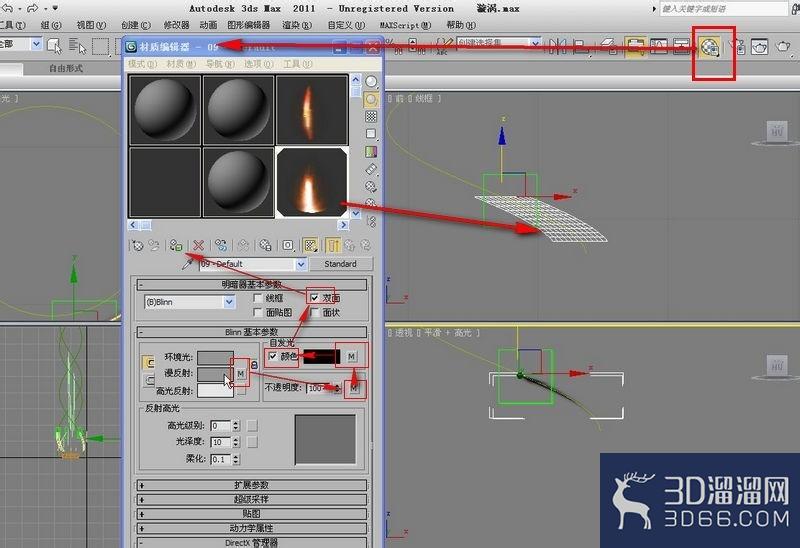Collapse Blinn 基本参数 rollout
The width and height of the screenshot is (800, 548).
(x=252, y=332)
